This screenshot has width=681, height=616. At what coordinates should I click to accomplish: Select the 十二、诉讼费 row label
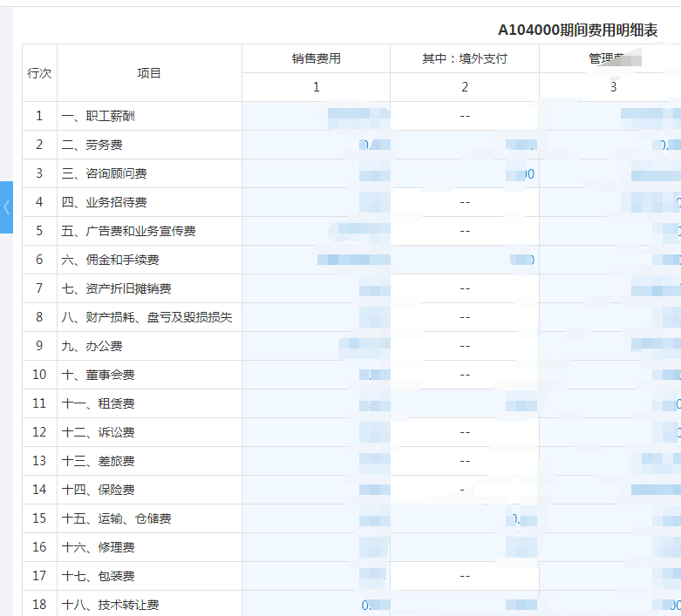(98, 432)
